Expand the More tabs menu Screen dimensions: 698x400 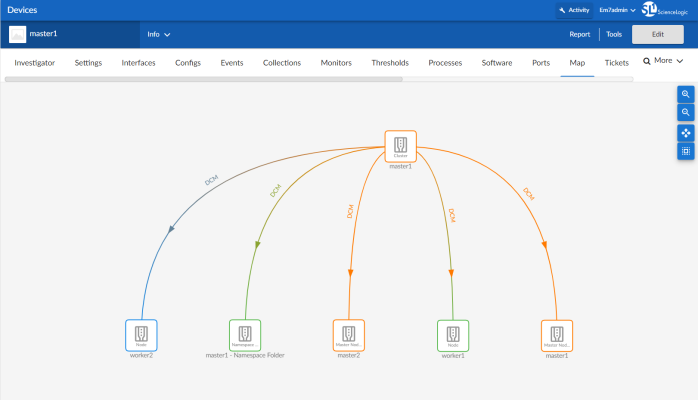point(664,61)
